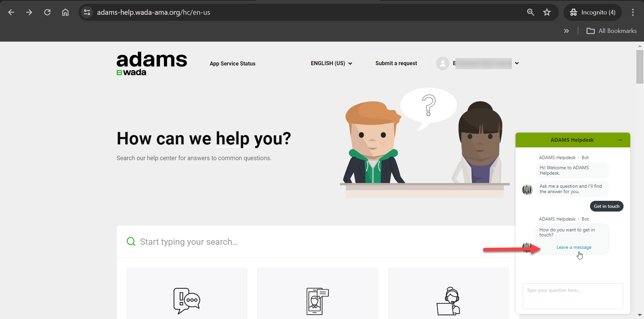
Task: Click Submit a request button
Action: pyautogui.click(x=396, y=63)
